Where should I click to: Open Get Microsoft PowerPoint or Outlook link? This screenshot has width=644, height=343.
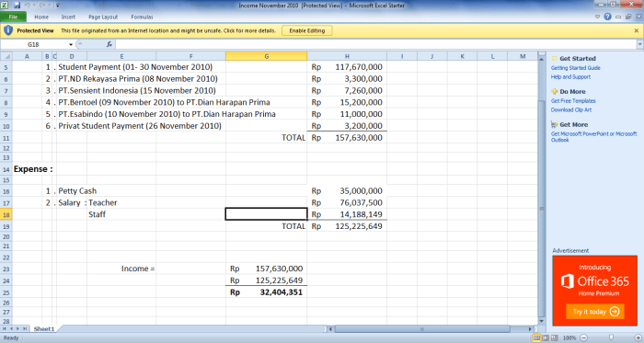593,137
